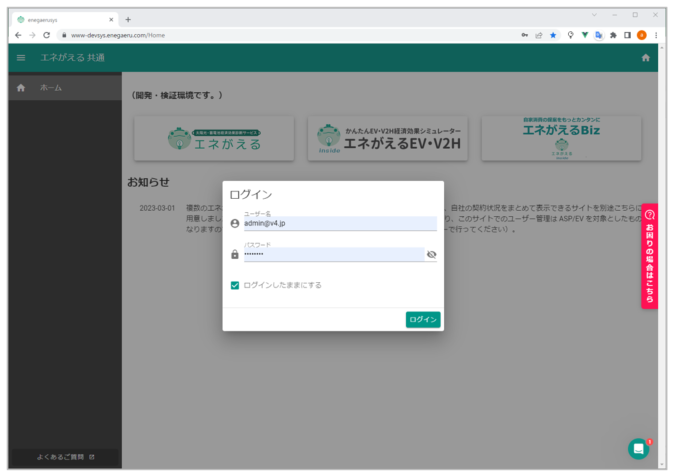Toggle the ログインしたままにする checkbox
The width and height of the screenshot is (673, 475).
tap(235, 285)
